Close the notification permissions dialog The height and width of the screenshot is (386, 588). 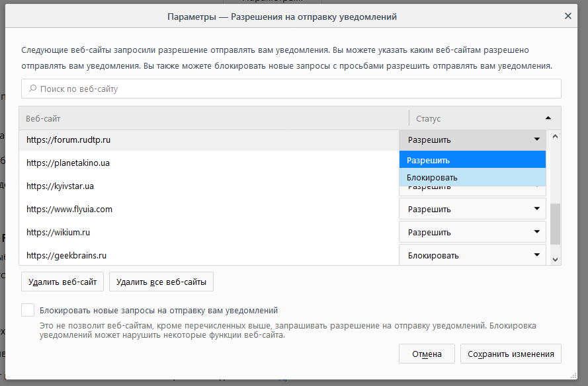click(567, 16)
